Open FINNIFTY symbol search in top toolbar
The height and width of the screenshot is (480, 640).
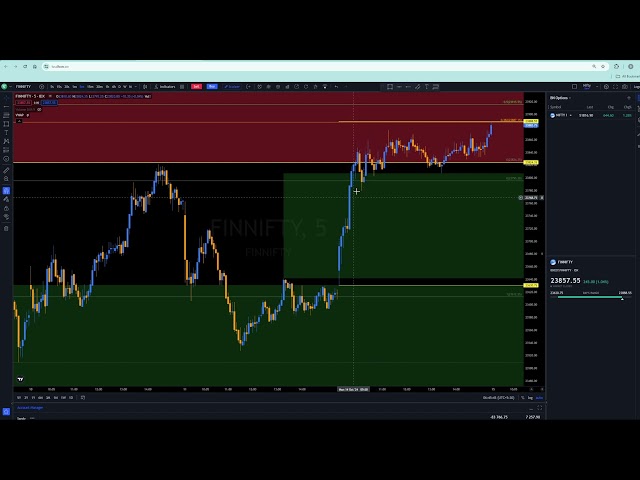[x=23, y=87]
